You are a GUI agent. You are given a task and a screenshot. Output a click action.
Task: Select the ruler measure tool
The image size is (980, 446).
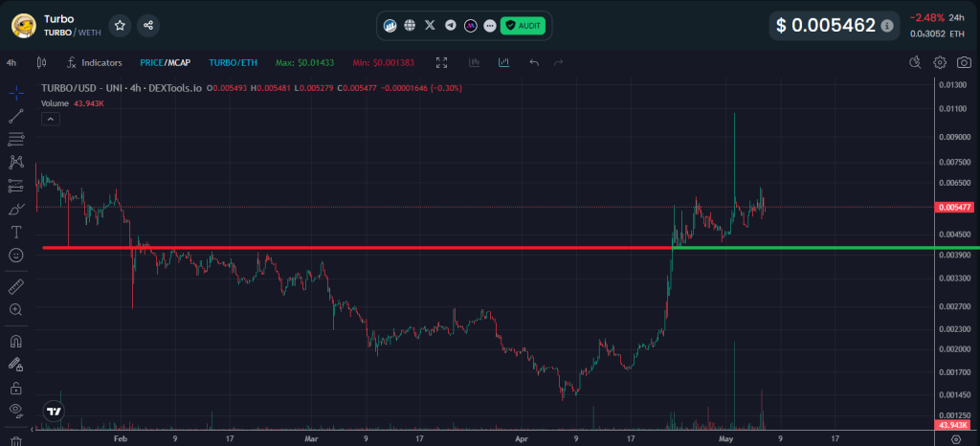[x=16, y=287]
